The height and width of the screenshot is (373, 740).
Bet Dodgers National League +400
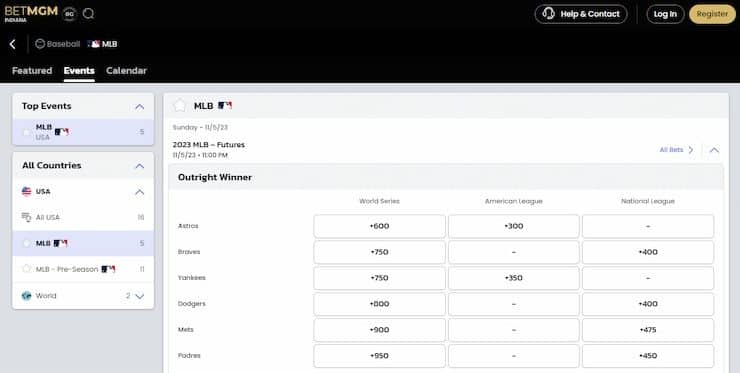(x=648, y=304)
